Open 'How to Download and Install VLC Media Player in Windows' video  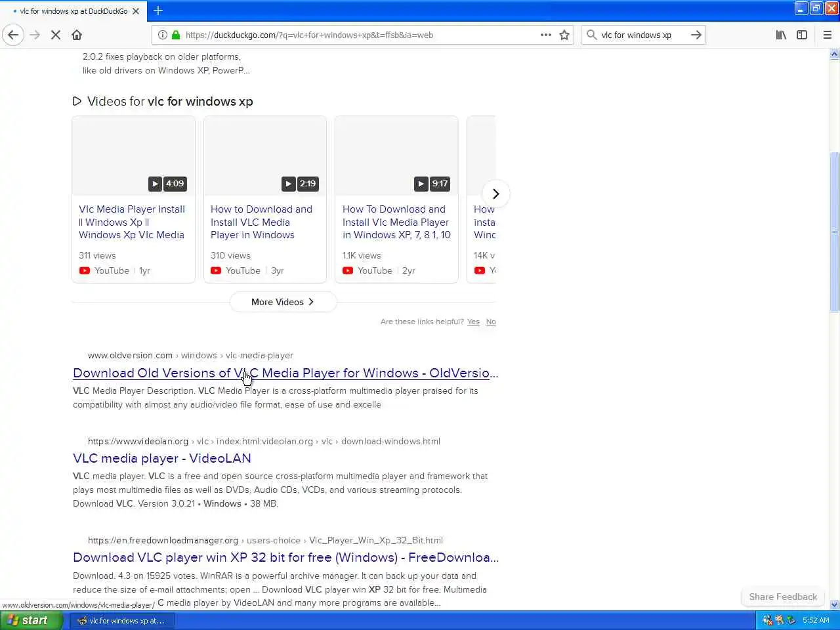[x=261, y=222]
